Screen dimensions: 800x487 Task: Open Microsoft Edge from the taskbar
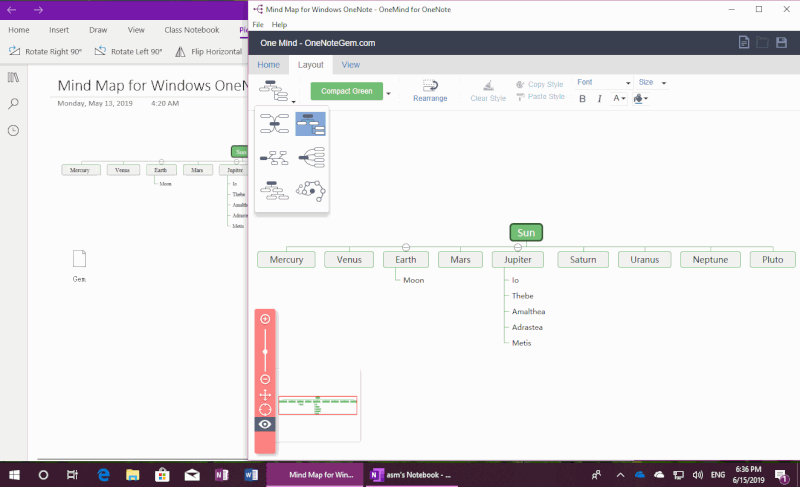click(x=104, y=475)
